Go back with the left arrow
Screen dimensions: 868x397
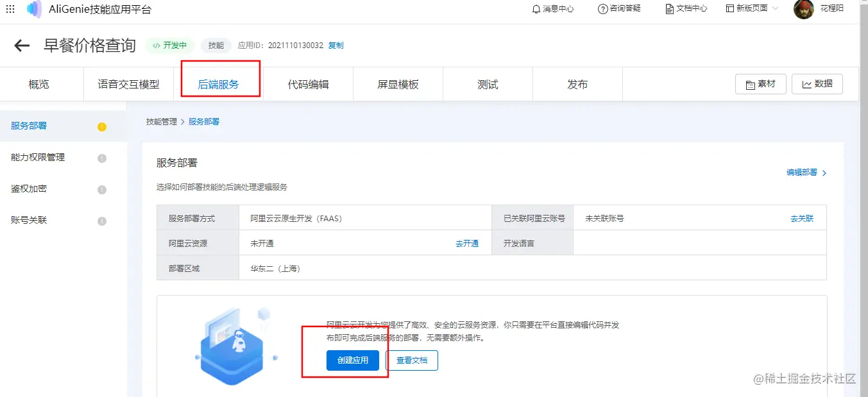tap(22, 46)
